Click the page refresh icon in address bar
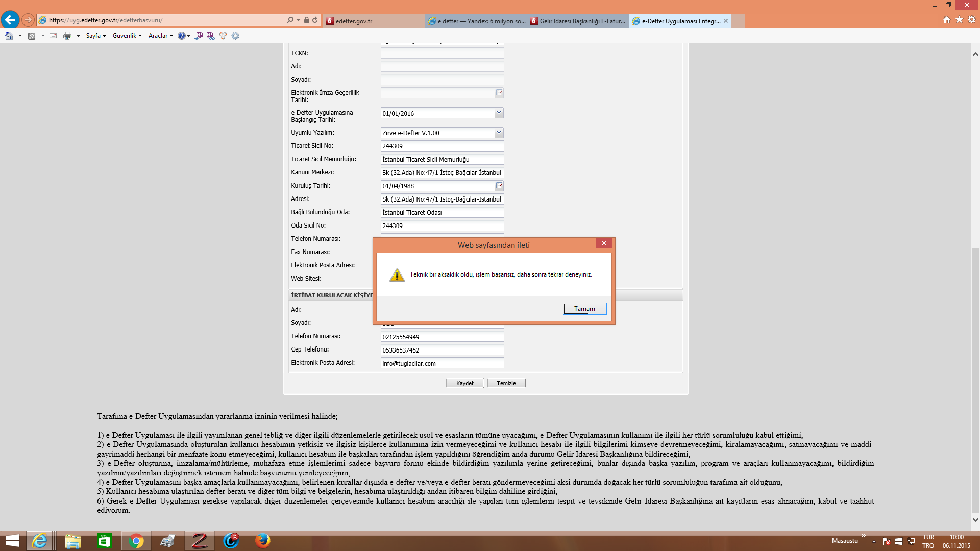 (315, 20)
